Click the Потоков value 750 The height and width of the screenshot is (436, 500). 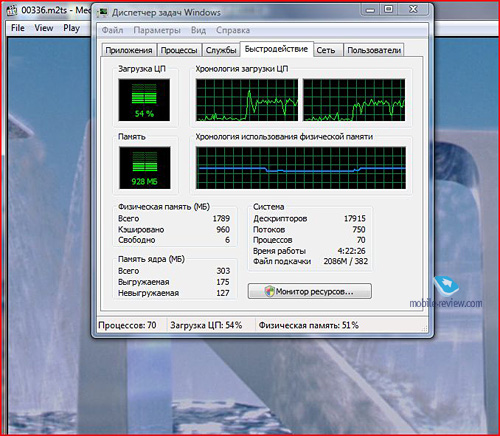click(x=359, y=229)
